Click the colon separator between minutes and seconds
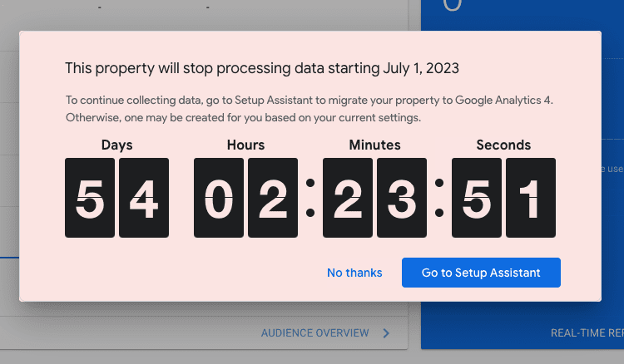This screenshot has height=364, width=624. point(439,199)
